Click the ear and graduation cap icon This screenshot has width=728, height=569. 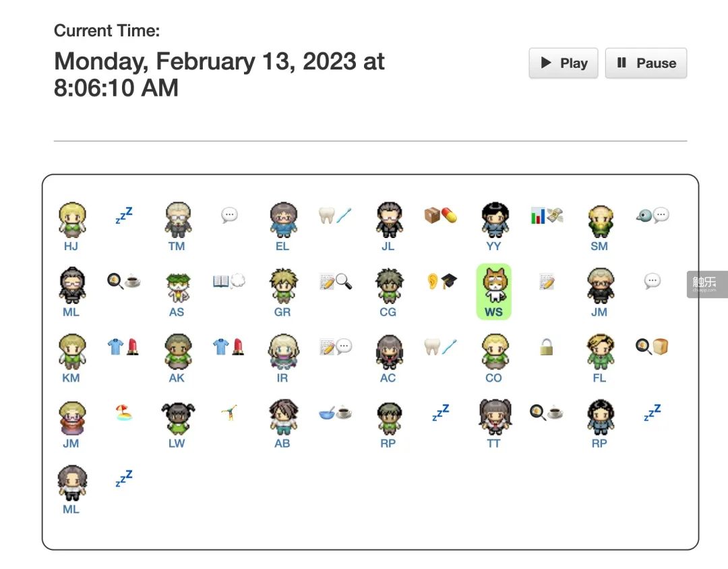(440, 281)
